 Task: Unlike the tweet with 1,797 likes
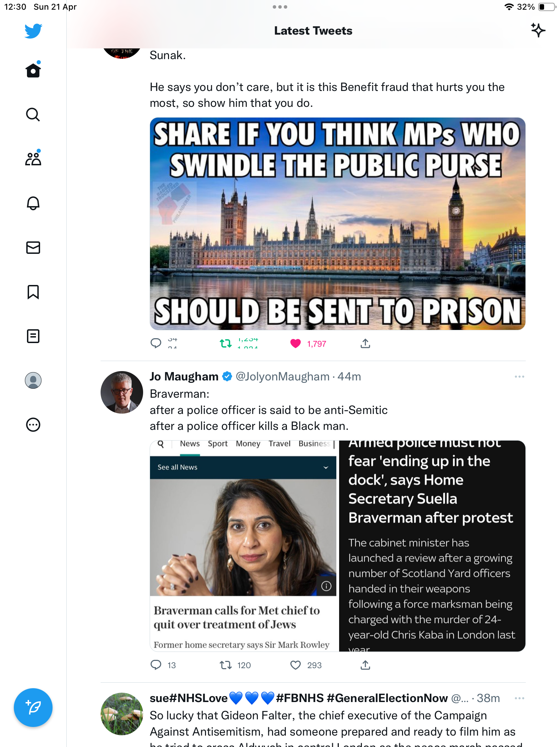click(x=296, y=343)
